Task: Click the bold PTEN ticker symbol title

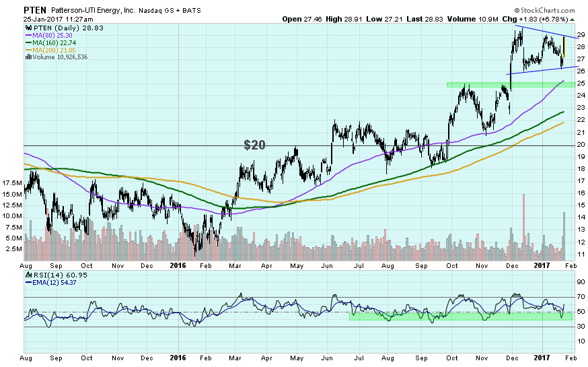Action: click(35, 10)
